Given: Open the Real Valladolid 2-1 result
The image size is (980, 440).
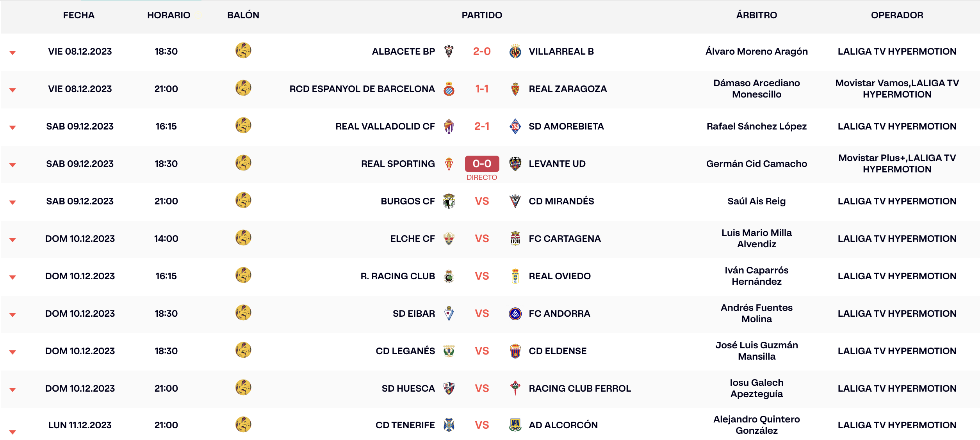Looking at the screenshot, I should pyautogui.click(x=482, y=126).
